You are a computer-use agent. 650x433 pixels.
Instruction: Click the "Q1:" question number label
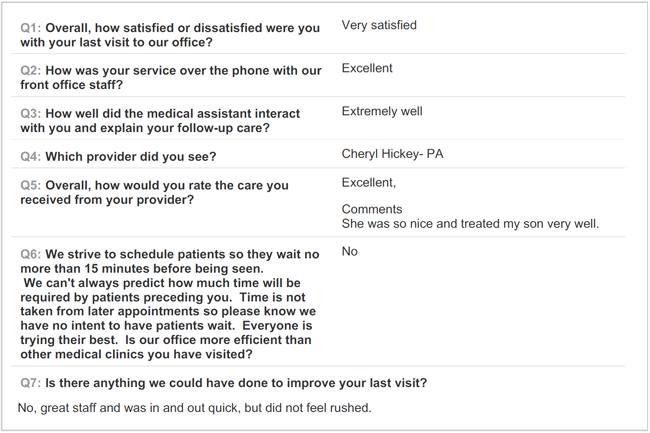[x=31, y=27]
